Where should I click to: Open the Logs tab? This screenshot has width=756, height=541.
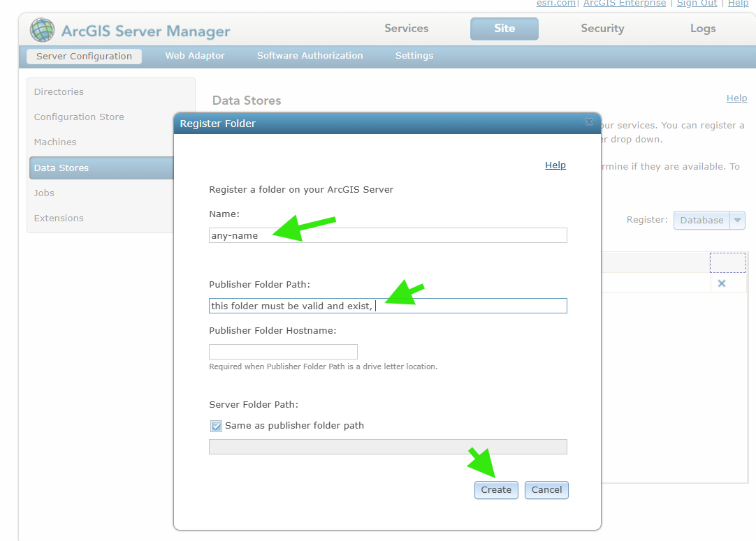702,29
